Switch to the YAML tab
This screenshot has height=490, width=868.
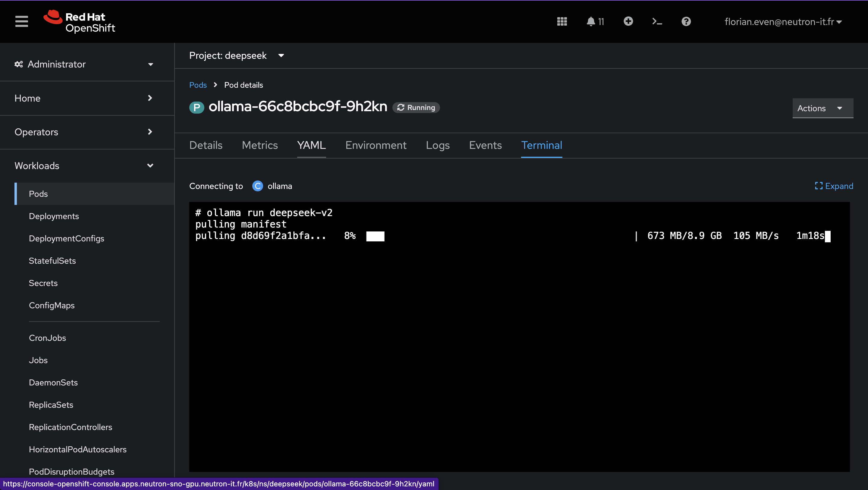[x=311, y=145]
